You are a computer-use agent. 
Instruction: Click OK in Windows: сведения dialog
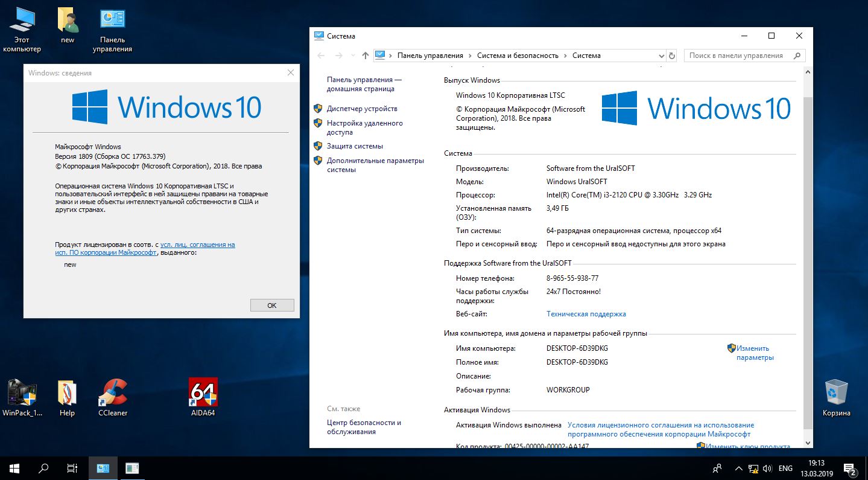(272, 306)
